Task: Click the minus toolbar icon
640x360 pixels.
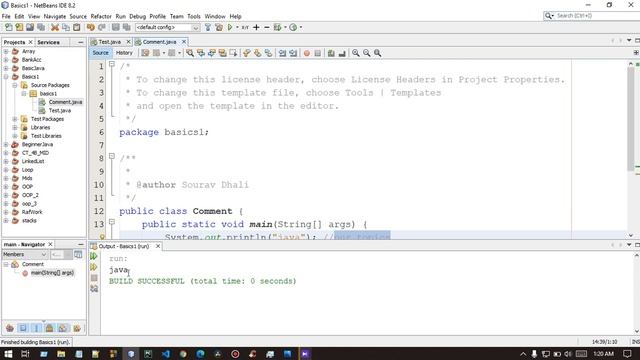Action: 267,27
